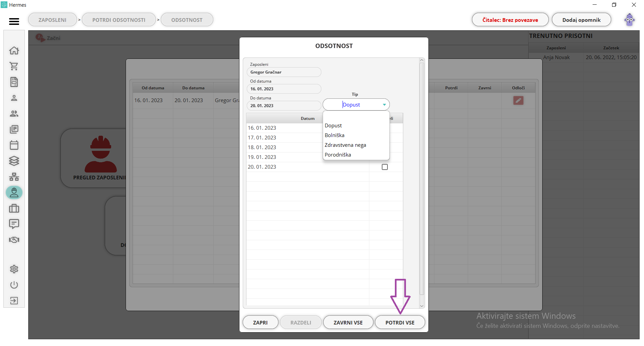
Task: Click the Datum column header
Action: click(x=308, y=119)
